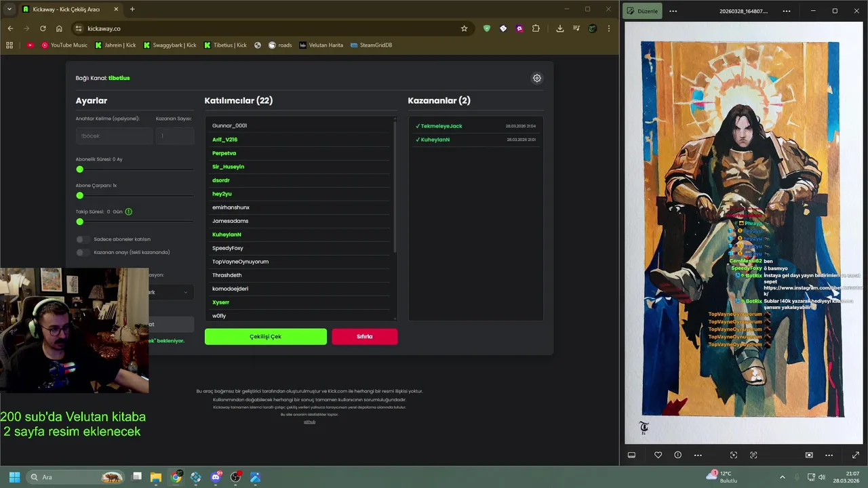The image size is (868, 488).
Task: Click the green shield extension icon
Action: [x=486, y=28]
